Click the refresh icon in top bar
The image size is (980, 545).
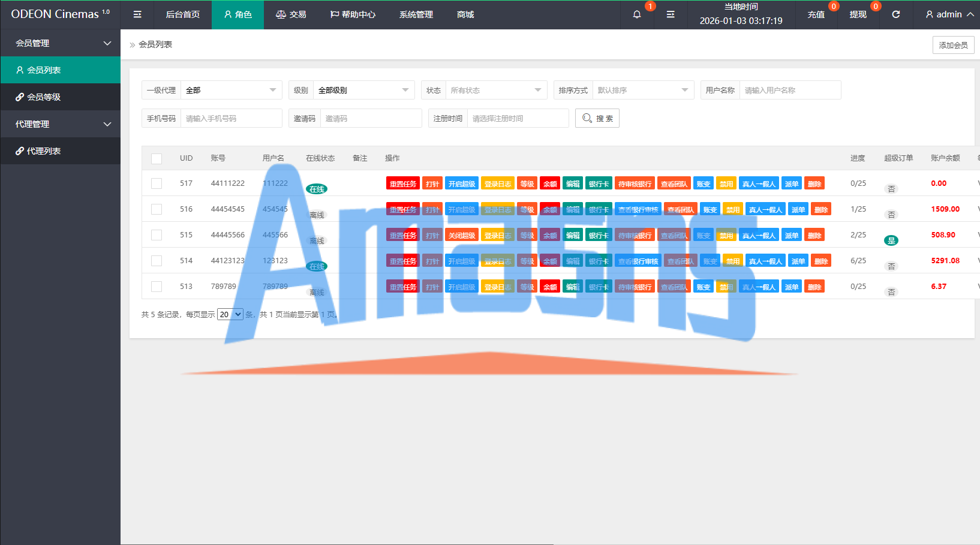point(896,14)
